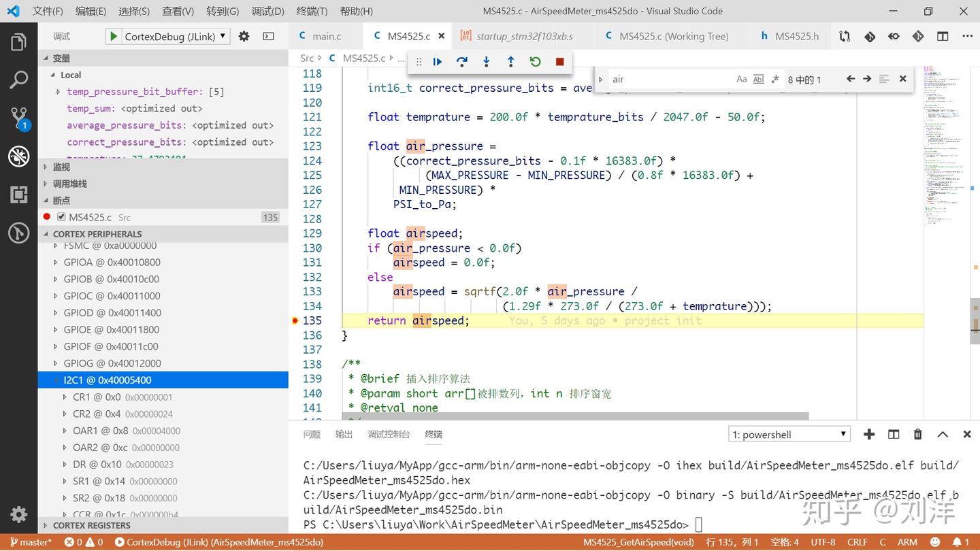Step into the current function
Image resolution: width=980 pixels, height=551 pixels.
[486, 61]
